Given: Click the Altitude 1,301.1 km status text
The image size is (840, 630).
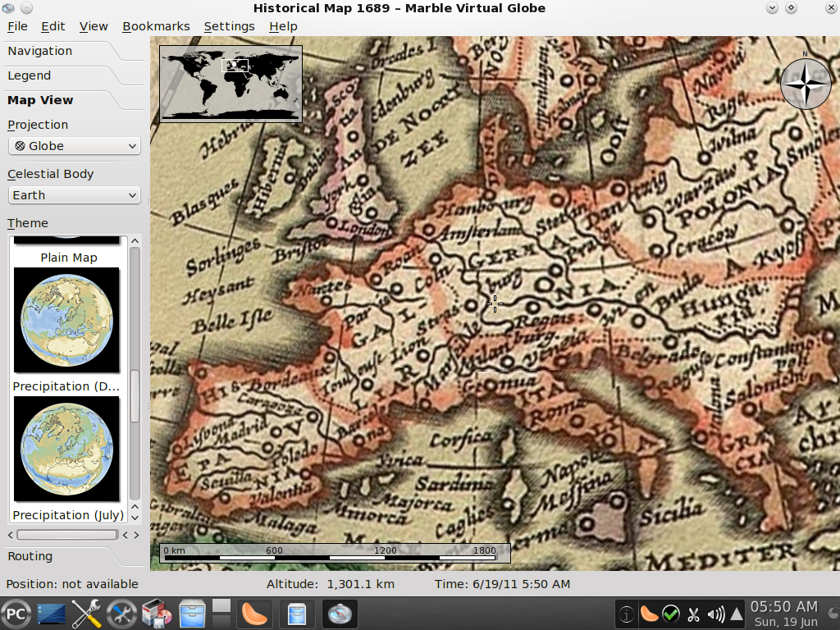Looking at the screenshot, I should (x=331, y=584).
